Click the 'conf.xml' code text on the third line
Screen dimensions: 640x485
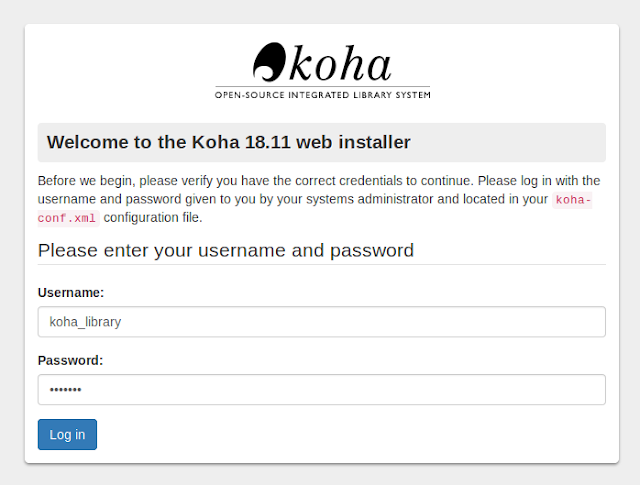coord(68,218)
